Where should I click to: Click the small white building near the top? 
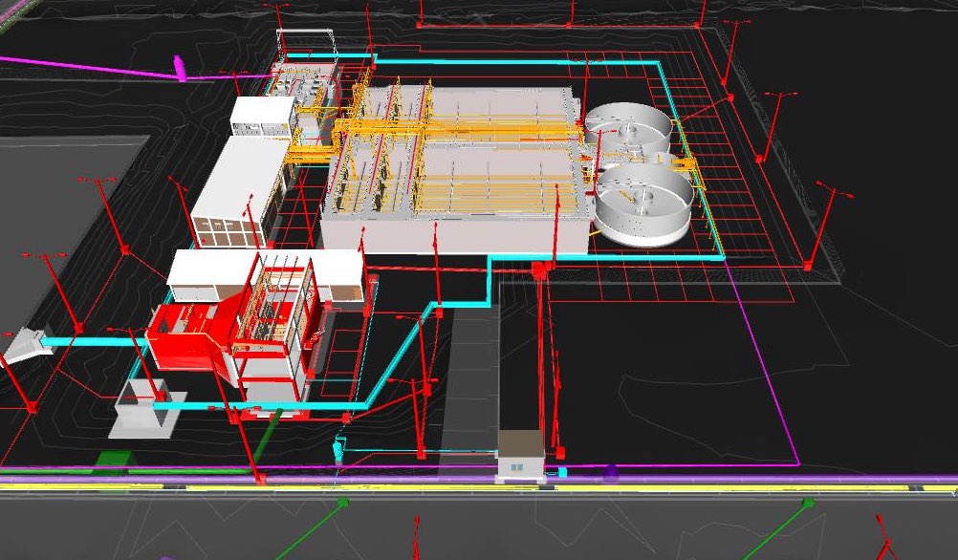click(263, 116)
